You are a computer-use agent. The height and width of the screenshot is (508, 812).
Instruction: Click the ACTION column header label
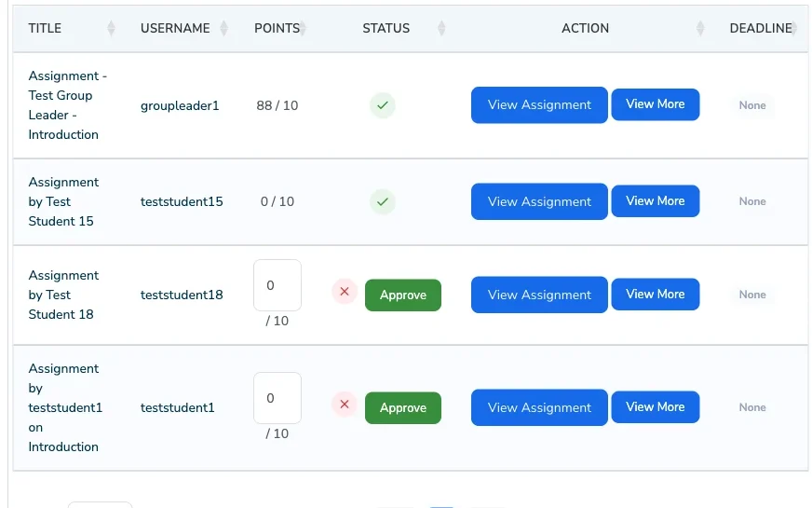pyautogui.click(x=585, y=28)
